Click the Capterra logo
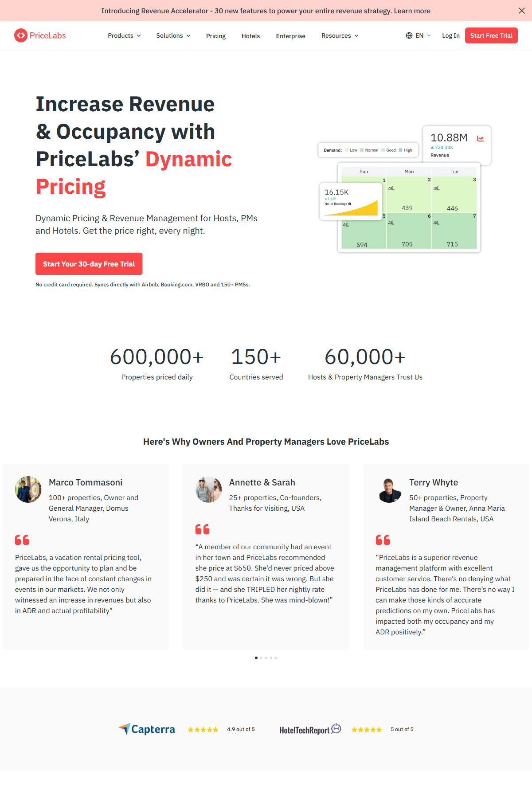The image size is (532, 798). tap(147, 729)
